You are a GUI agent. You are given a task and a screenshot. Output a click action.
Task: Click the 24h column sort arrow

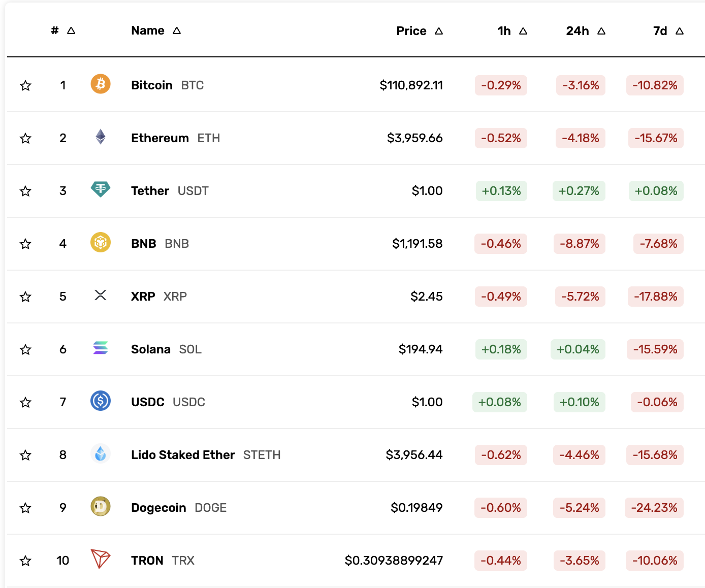coord(601,31)
